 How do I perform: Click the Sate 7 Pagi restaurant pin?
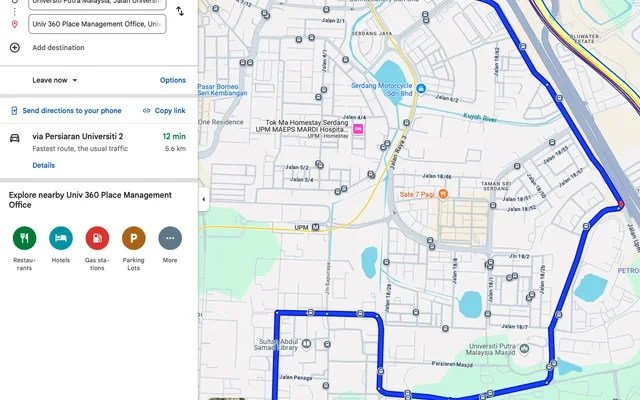(443, 194)
